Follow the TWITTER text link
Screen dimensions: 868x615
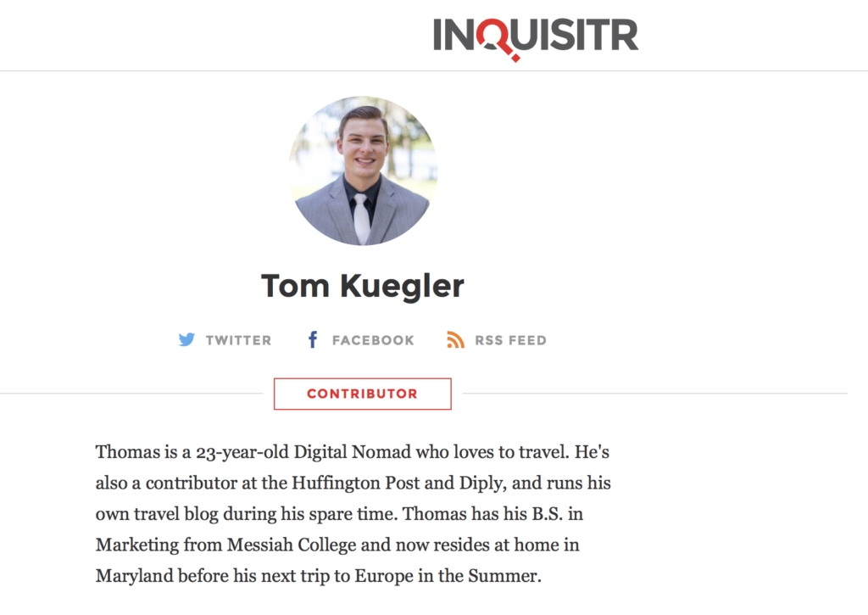tap(238, 340)
